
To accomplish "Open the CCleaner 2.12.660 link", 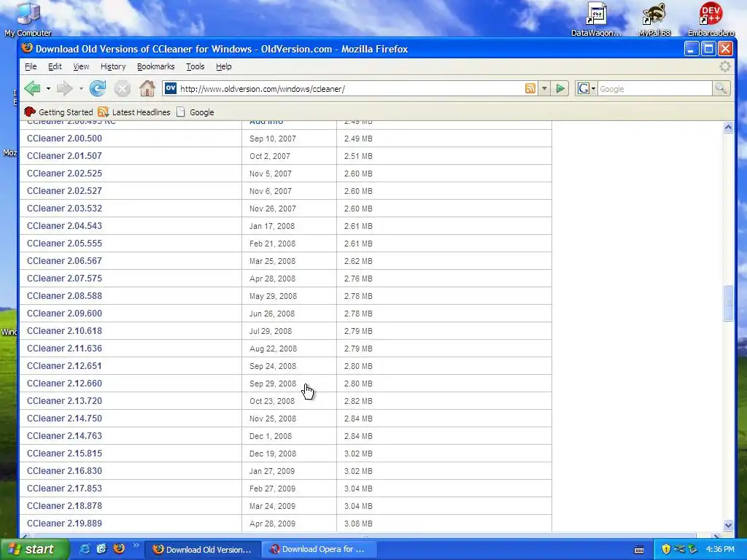I will [x=64, y=384].
